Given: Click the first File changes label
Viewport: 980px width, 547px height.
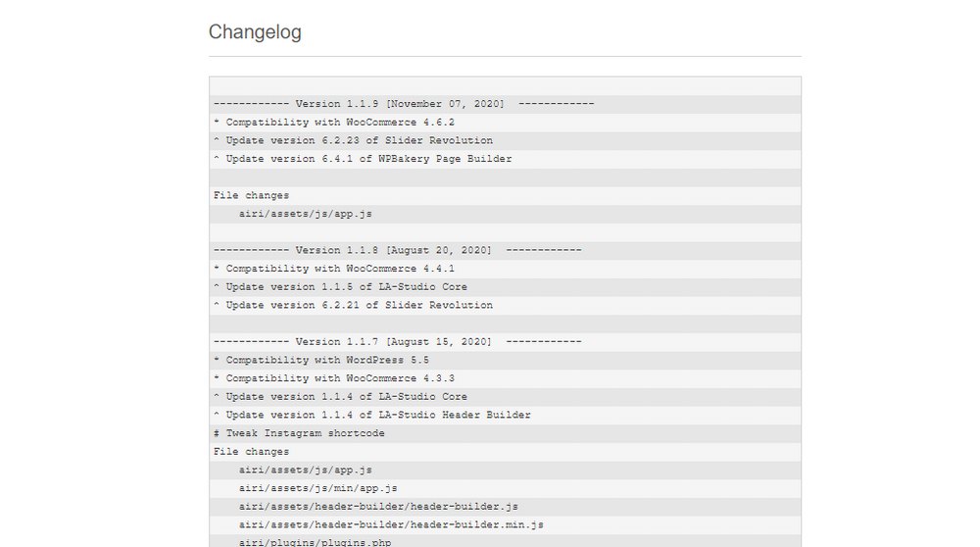Looking at the screenshot, I should pos(251,195).
